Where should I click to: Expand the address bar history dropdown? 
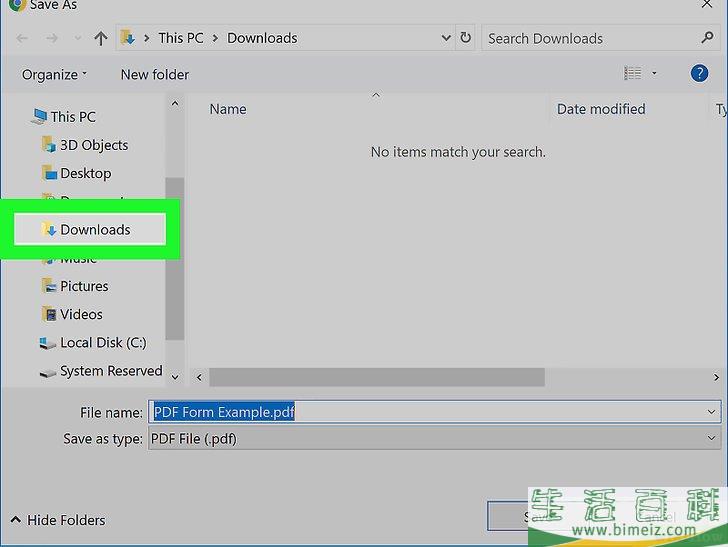pyautogui.click(x=446, y=38)
